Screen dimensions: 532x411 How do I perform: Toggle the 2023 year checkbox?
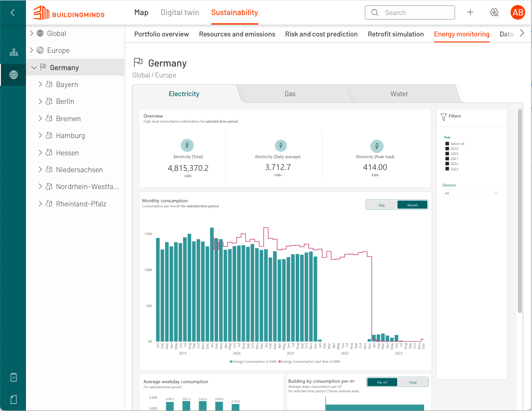pyautogui.click(x=447, y=169)
